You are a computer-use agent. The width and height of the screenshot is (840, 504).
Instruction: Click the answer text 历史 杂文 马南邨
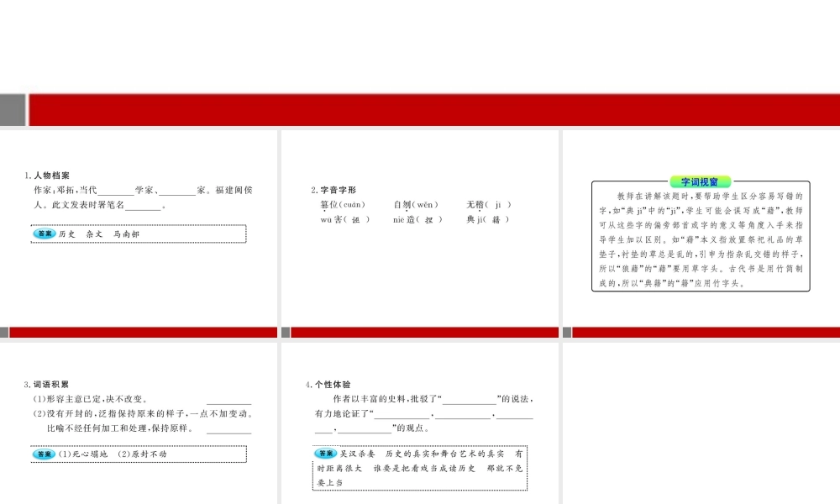(x=99, y=234)
